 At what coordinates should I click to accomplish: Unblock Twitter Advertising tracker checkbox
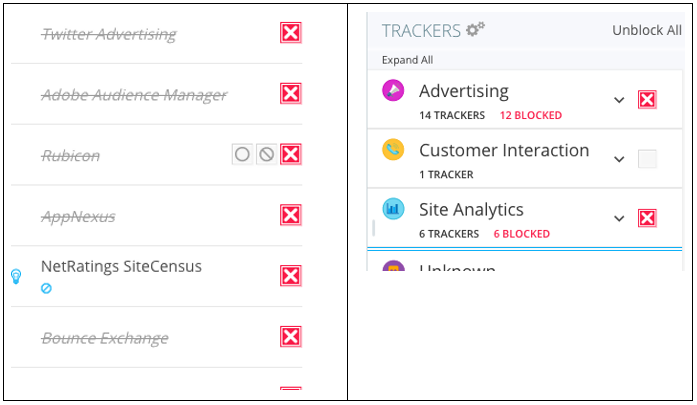291,32
